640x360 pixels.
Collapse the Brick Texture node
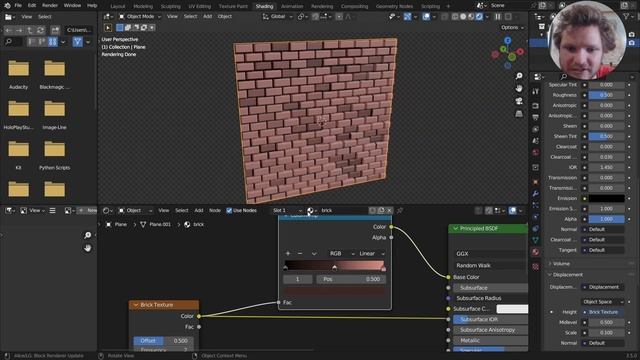pos(136,305)
